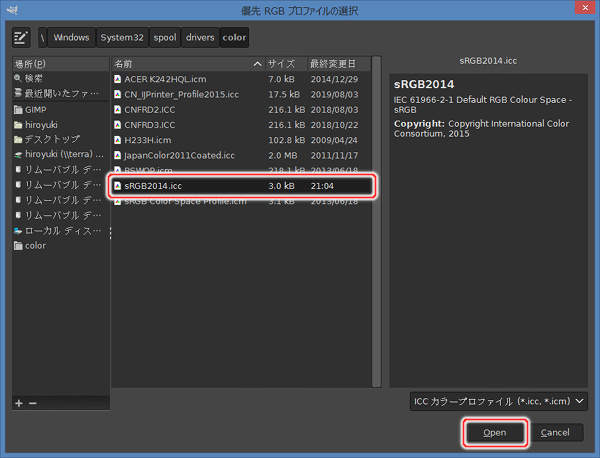Select the デスクトップ folder in places
The image size is (600, 458).
click(60, 139)
